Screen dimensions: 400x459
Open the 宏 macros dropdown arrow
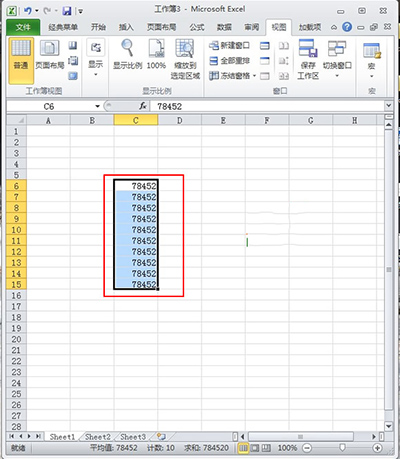tap(372, 76)
